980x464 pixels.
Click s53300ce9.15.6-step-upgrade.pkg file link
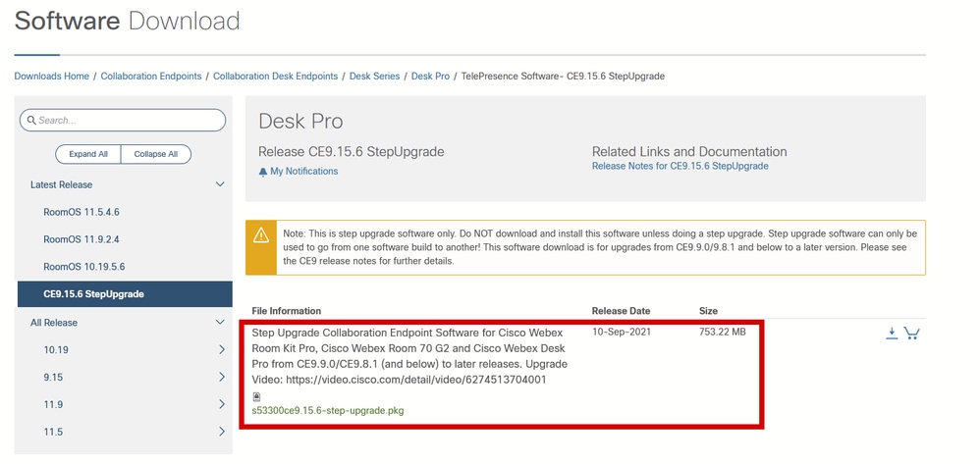pos(328,411)
